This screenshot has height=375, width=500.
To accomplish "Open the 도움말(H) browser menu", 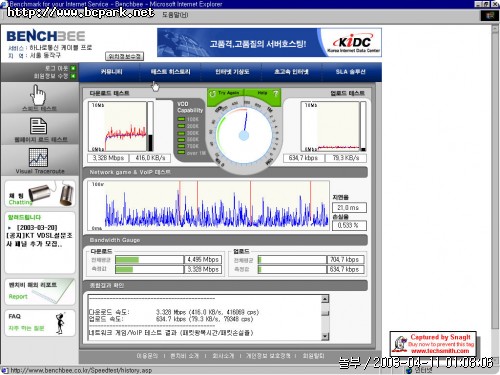I will click(175, 15).
